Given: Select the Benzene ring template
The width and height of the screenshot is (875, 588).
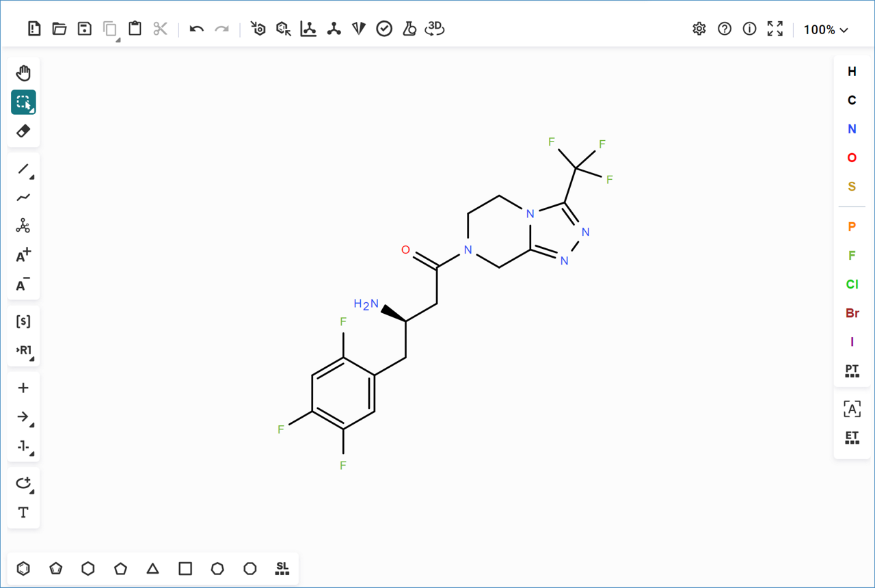Looking at the screenshot, I should [23, 568].
